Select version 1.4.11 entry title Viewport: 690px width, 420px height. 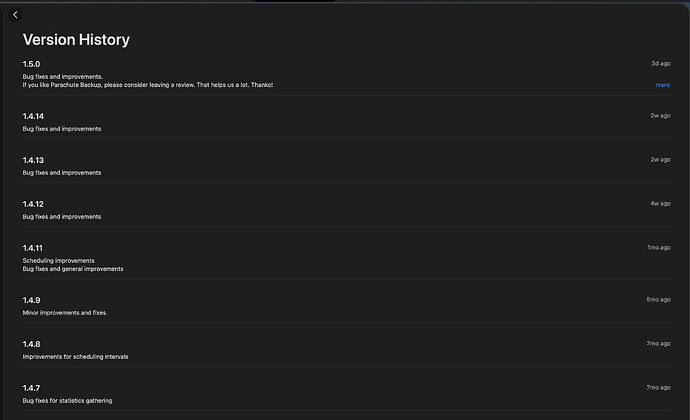click(x=33, y=248)
